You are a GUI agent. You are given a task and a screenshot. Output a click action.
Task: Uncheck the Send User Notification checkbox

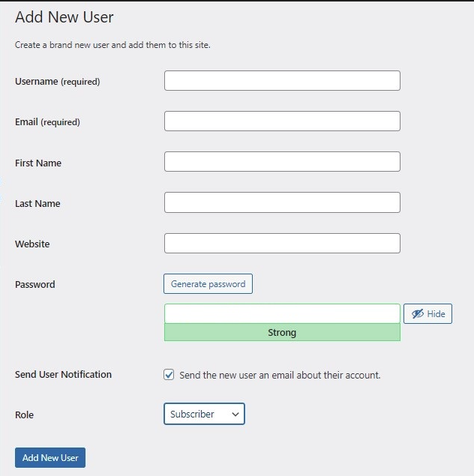(x=169, y=375)
